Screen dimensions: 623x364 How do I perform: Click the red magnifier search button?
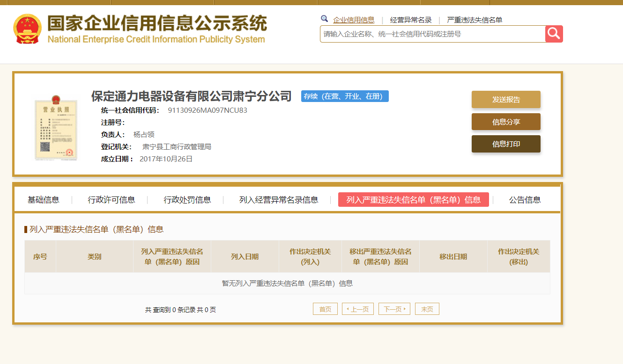pos(554,34)
